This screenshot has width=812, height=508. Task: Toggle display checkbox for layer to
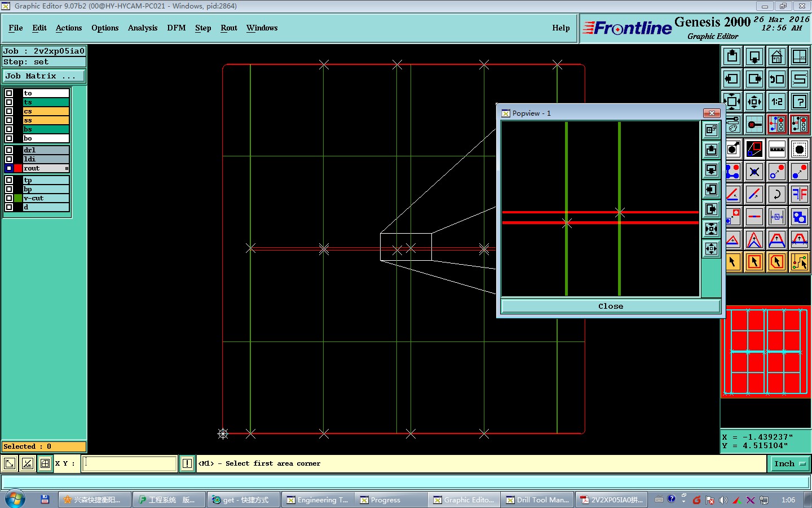(x=9, y=93)
